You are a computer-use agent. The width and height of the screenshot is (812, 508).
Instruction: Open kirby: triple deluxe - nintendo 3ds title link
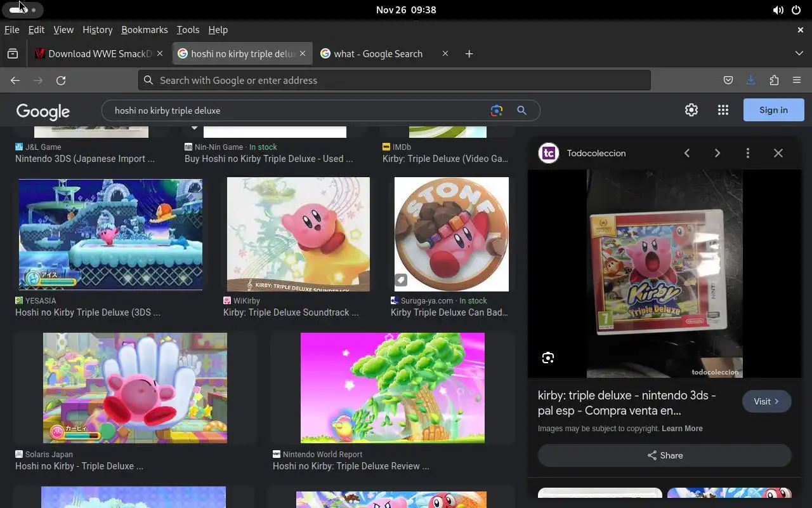[627, 403]
